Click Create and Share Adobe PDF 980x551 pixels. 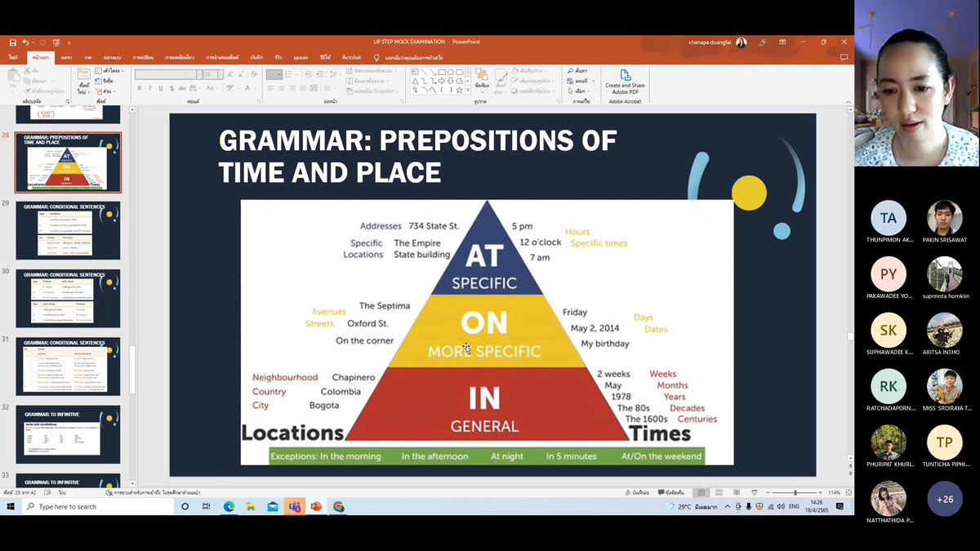[x=625, y=83]
